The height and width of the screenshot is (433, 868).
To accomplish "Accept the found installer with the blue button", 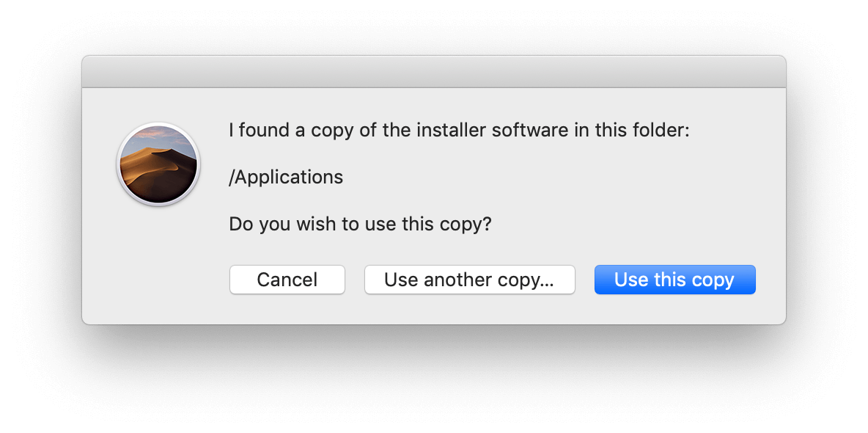I will 674,280.
